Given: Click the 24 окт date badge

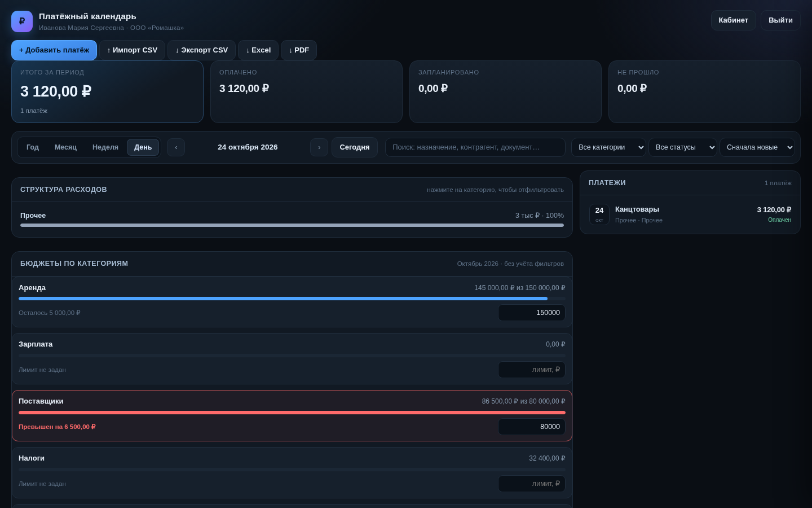Looking at the screenshot, I should [x=599, y=214].
